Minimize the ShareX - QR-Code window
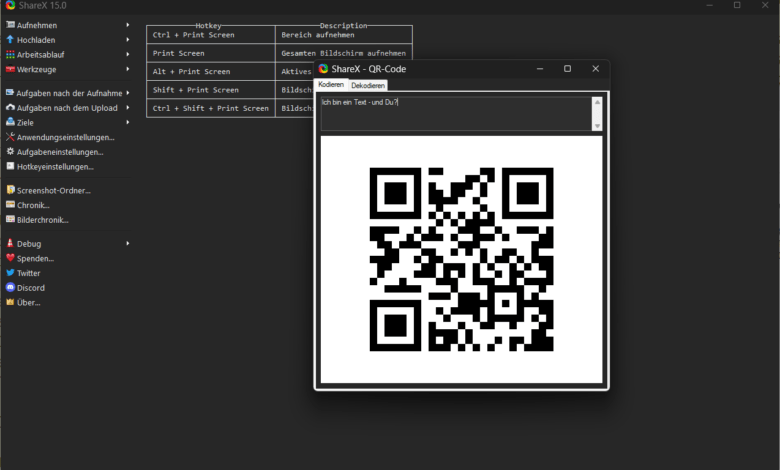This screenshot has width=780, height=470. click(x=540, y=69)
